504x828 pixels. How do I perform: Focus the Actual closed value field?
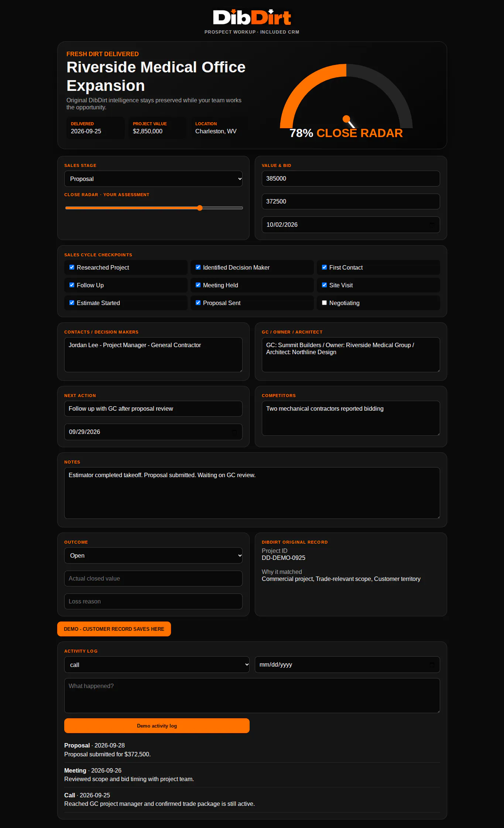click(153, 579)
